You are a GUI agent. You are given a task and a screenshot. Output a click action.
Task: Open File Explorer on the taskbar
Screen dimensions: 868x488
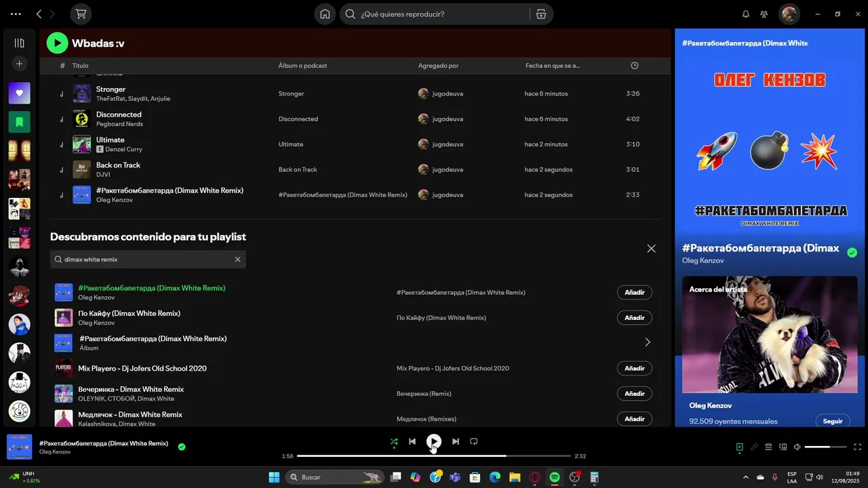515,478
